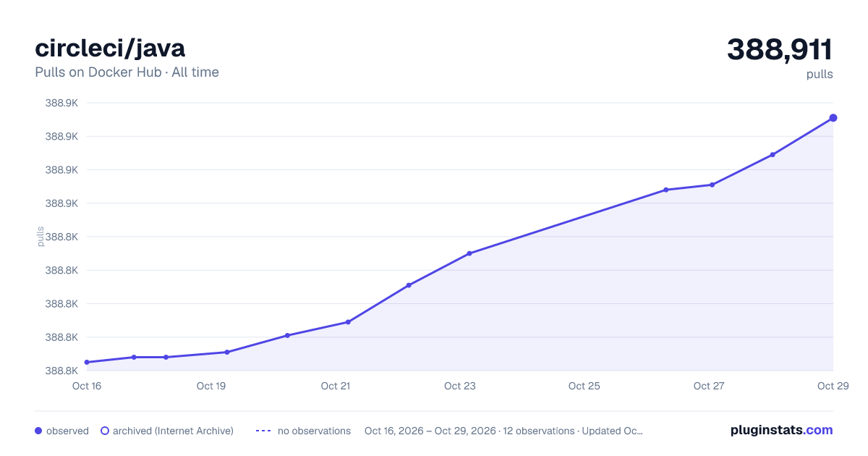Click the Oct 19 axis label
Viewport: 868px width, 456px height.
211,386
